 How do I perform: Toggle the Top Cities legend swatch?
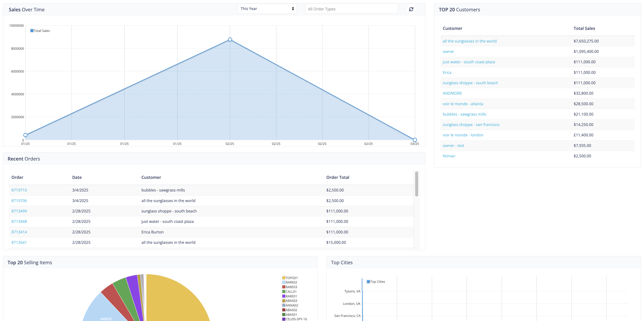(x=368, y=281)
